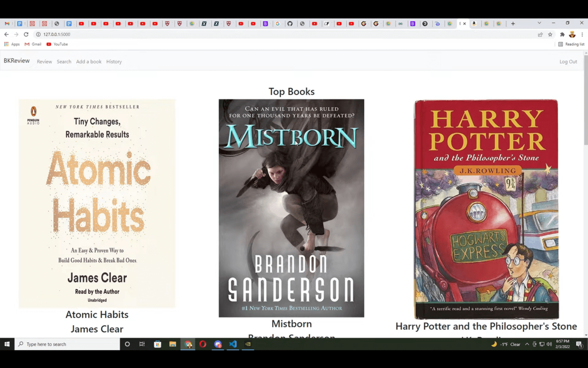The width and height of the screenshot is (588, 368).
Task: Click the page's vertical scrollbar thumb
Action: click(x=586, y=100)
